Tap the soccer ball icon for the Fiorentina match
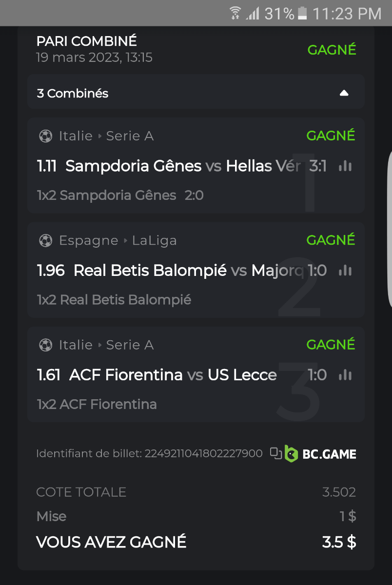 (x=45, y=345)
